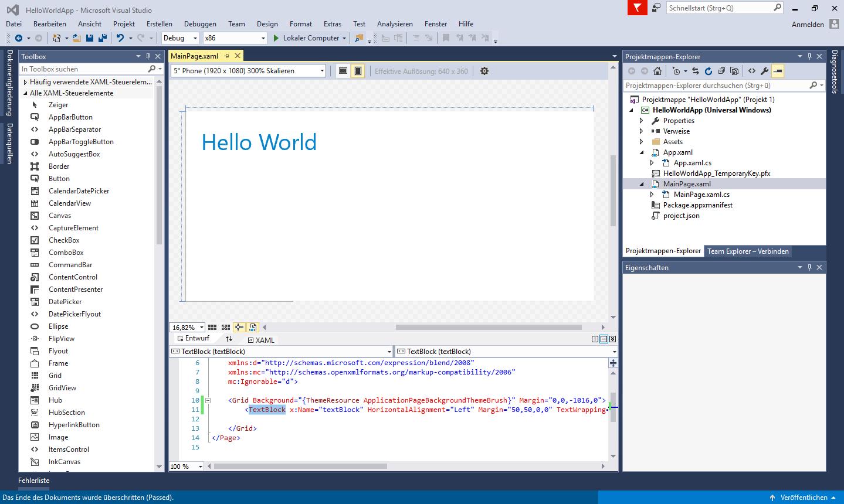Screen dimensions: 844x504
Task: Click the Schnellstart search field
Action: tap(720, 8)
